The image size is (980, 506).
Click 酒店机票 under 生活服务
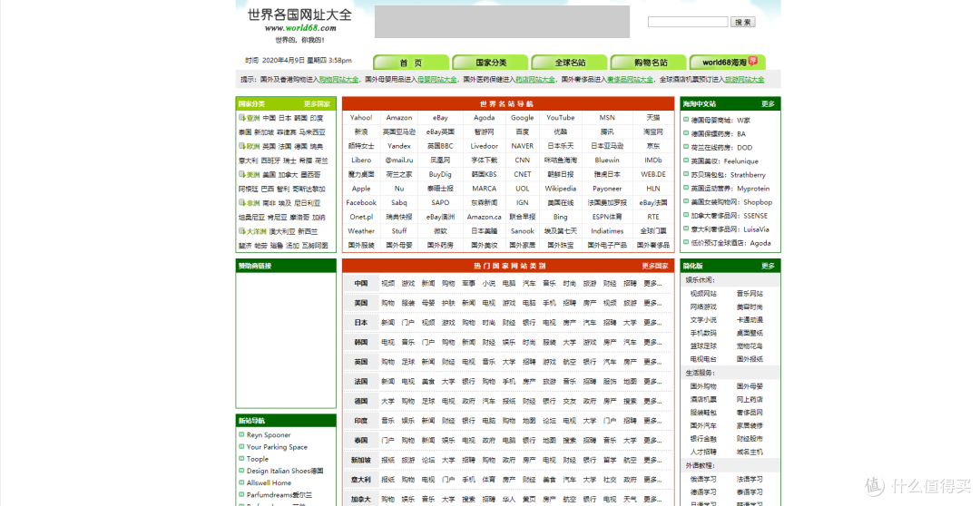pyautogui.click(x=703, y=399)
